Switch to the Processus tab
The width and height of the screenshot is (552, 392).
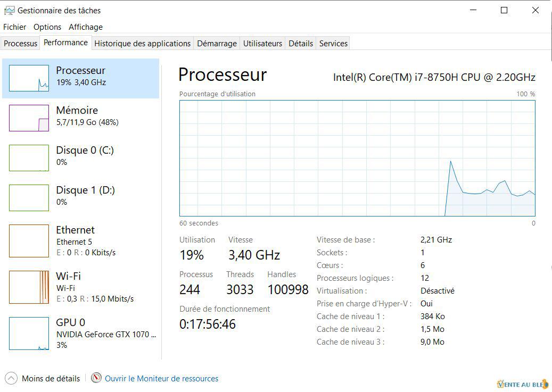[21, 44]
